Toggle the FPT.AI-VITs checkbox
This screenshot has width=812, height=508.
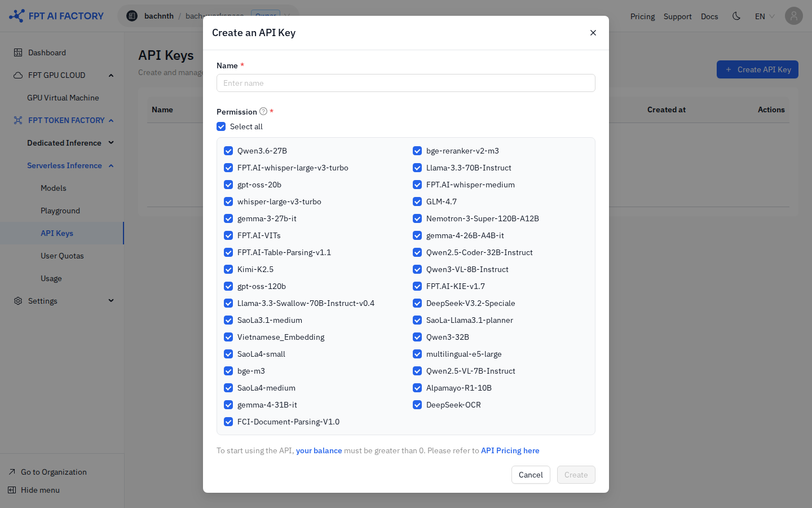[228, 235]
